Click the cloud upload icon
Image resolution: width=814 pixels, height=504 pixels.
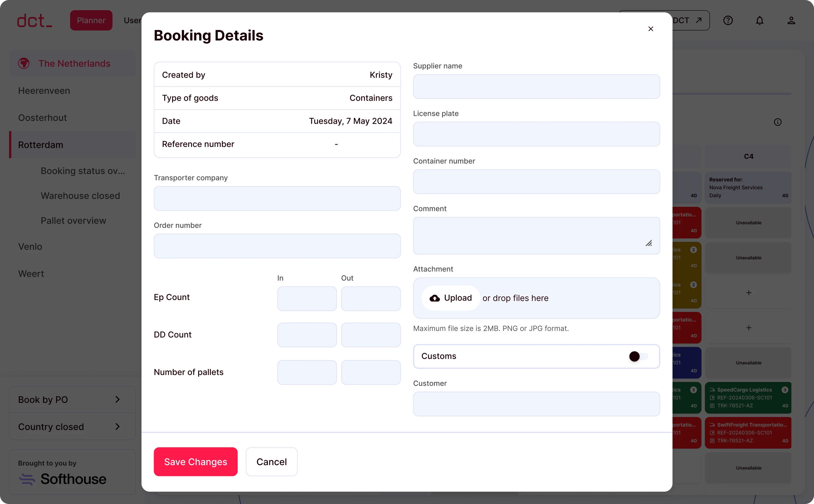(434, 298)
